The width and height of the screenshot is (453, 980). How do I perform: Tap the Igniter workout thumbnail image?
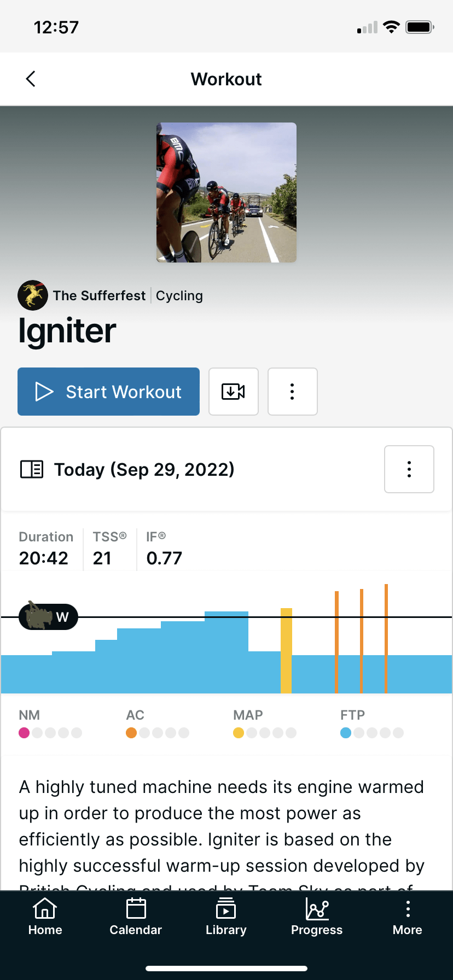[226, 192]
